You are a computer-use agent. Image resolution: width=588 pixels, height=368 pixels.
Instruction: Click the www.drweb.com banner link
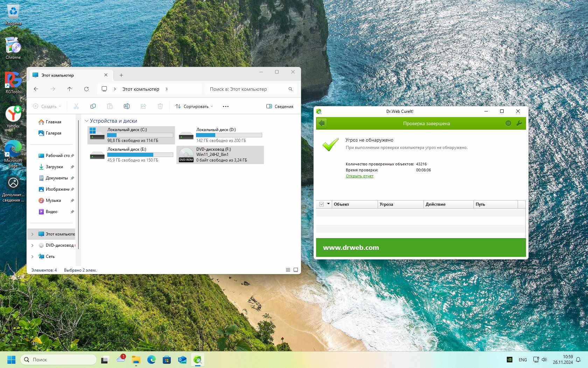coord(351,247)
